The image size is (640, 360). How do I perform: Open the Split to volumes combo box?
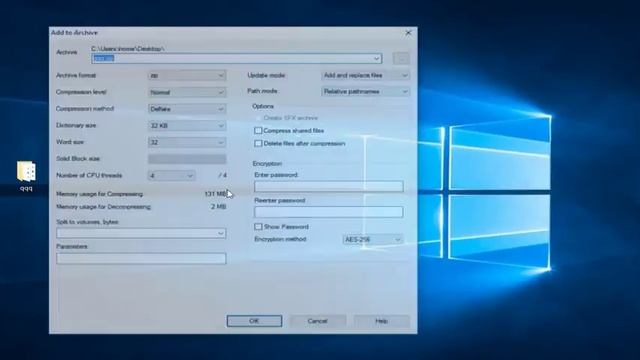[x=141, y=233]
